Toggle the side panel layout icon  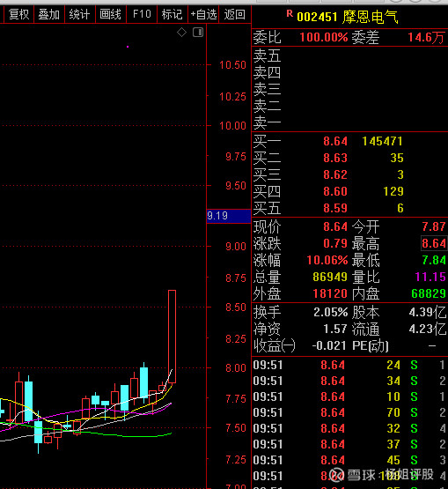[x=198, y=32]
